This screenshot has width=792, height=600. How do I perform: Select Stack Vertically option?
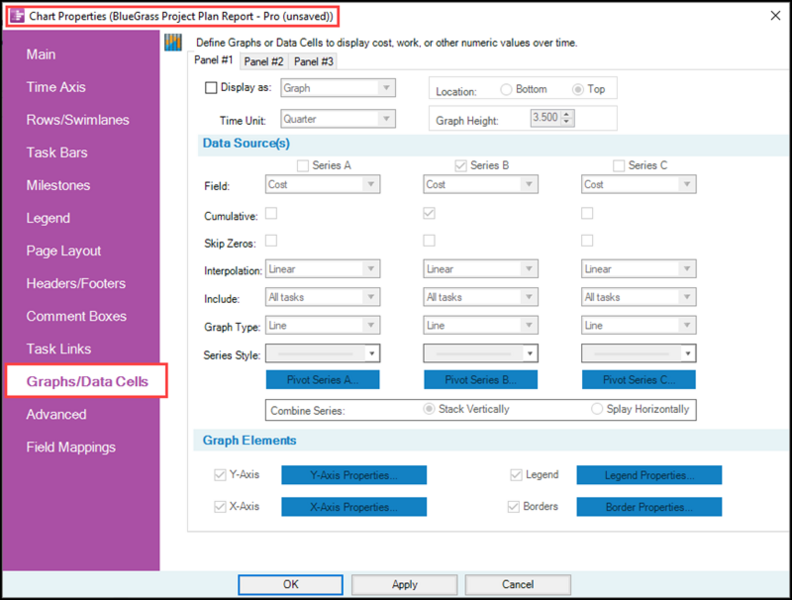click(429, 409)
